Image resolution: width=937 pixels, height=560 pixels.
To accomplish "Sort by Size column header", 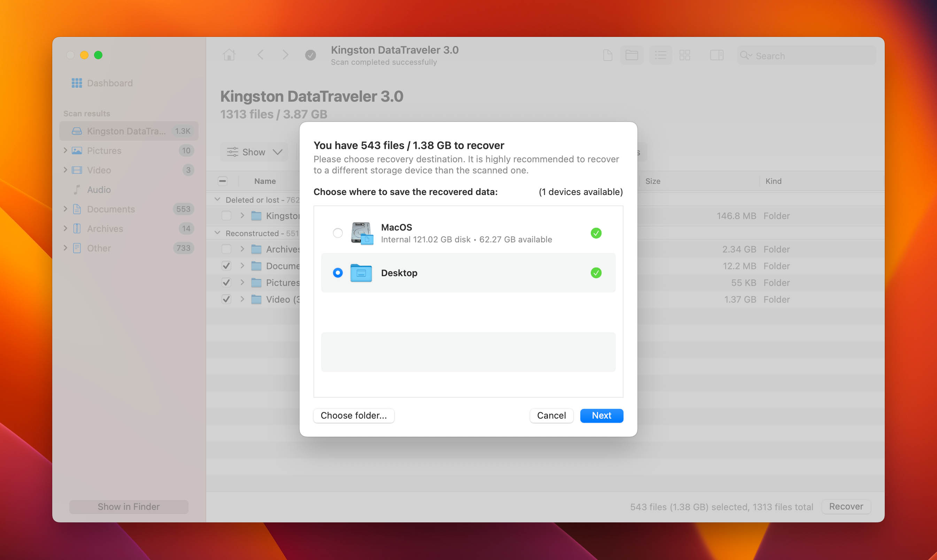I will [653, 181].
